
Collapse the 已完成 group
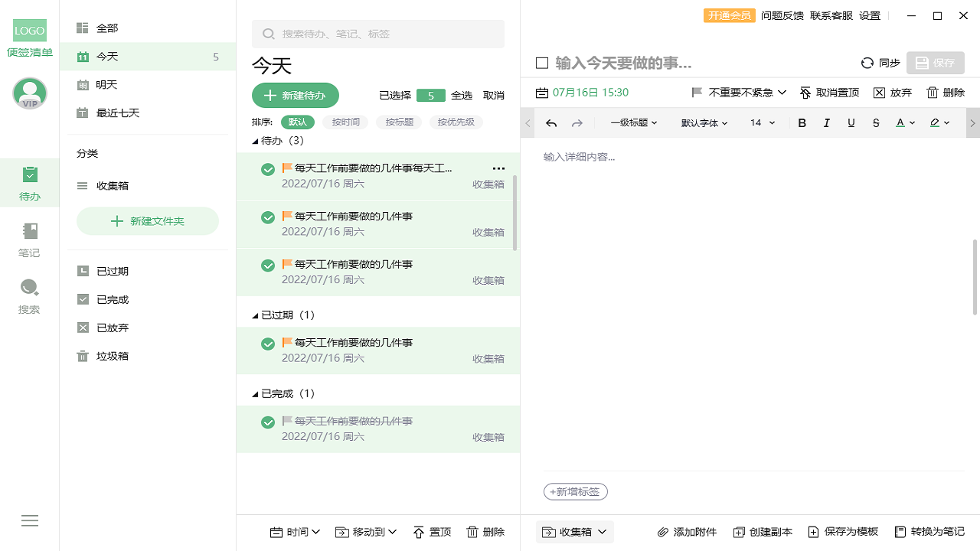[x=256, y=393]
